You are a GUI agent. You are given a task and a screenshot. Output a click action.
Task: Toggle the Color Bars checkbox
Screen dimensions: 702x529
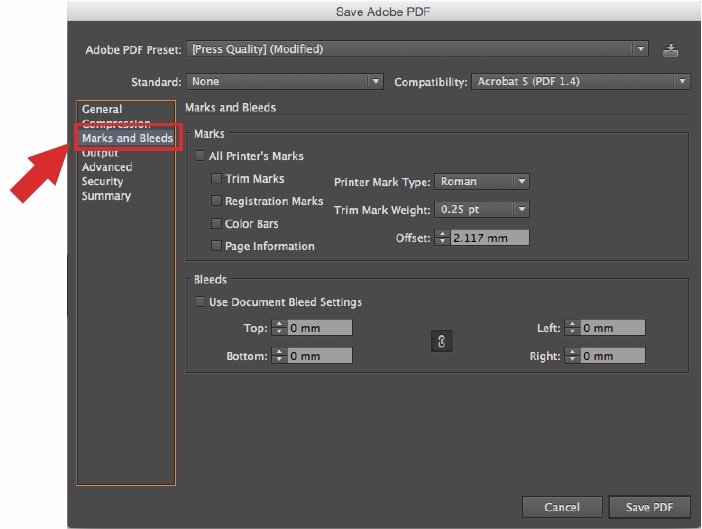point(217,224)
